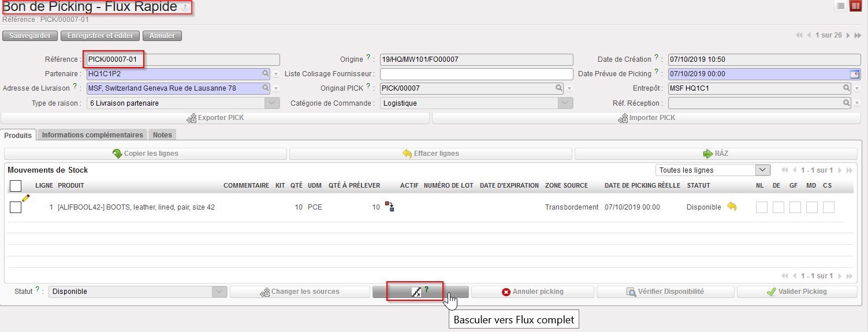868x332 pixels.
Task: Toggle CS checkbox on BOOTS line
Action: click(828, 207)
